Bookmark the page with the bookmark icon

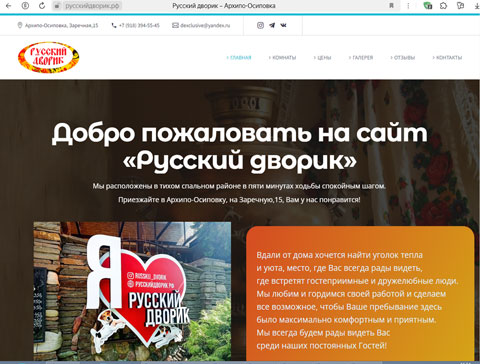click(391, 6)
